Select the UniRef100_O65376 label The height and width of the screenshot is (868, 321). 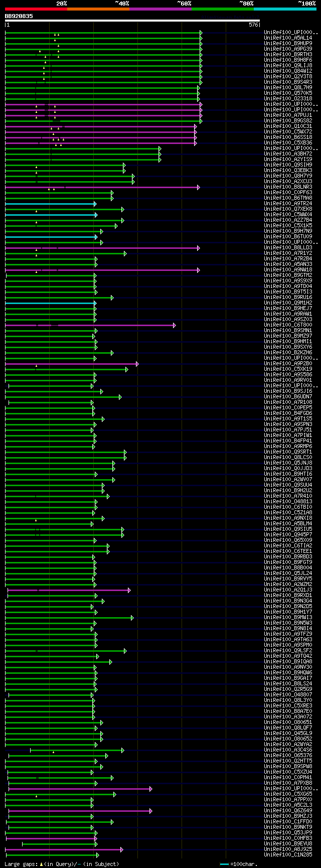[x=288, y=756]
